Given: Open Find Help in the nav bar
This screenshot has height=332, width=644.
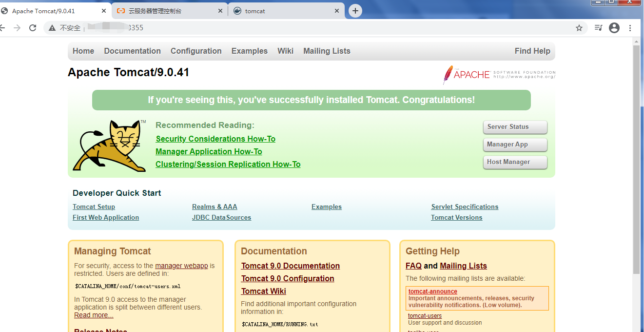Looking at the screenshot, I should [532, 51].
